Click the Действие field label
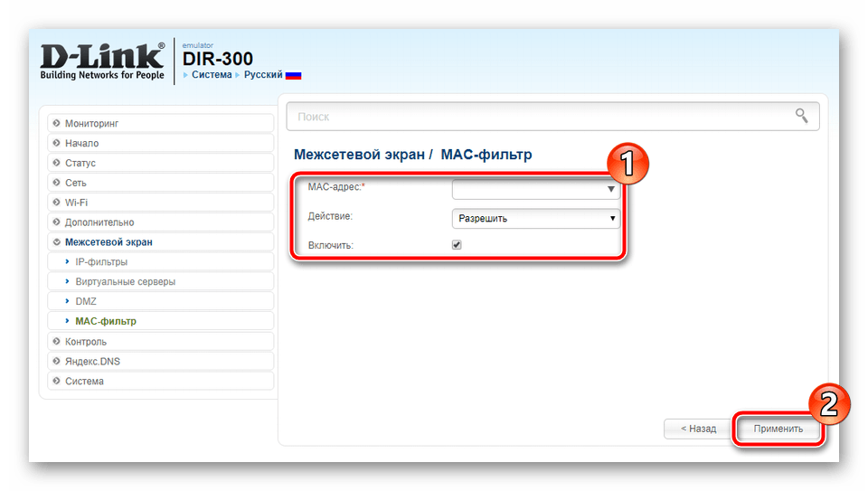Image resolution: width=868 pixels, height=491 pixels. coord(330,216)
